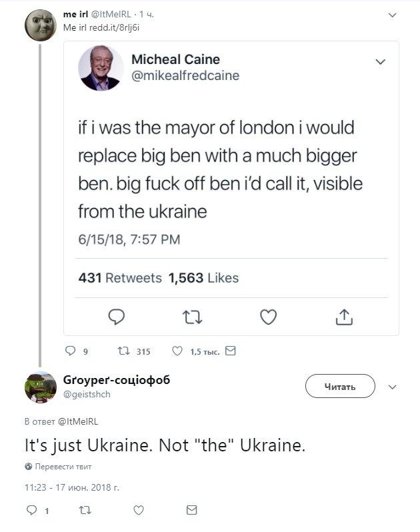Translate tweet via Перевести твит
The image size is (420, 532).
(x=63, y=467)
